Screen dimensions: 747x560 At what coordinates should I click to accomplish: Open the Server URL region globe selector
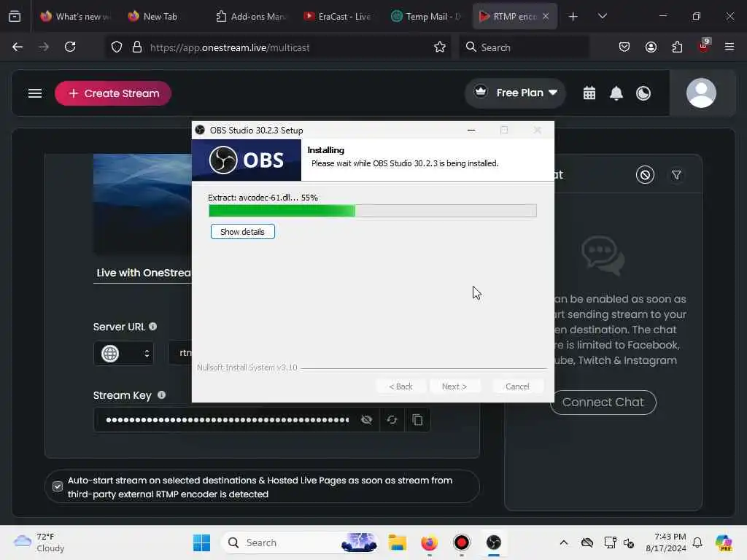coord(124,354)
